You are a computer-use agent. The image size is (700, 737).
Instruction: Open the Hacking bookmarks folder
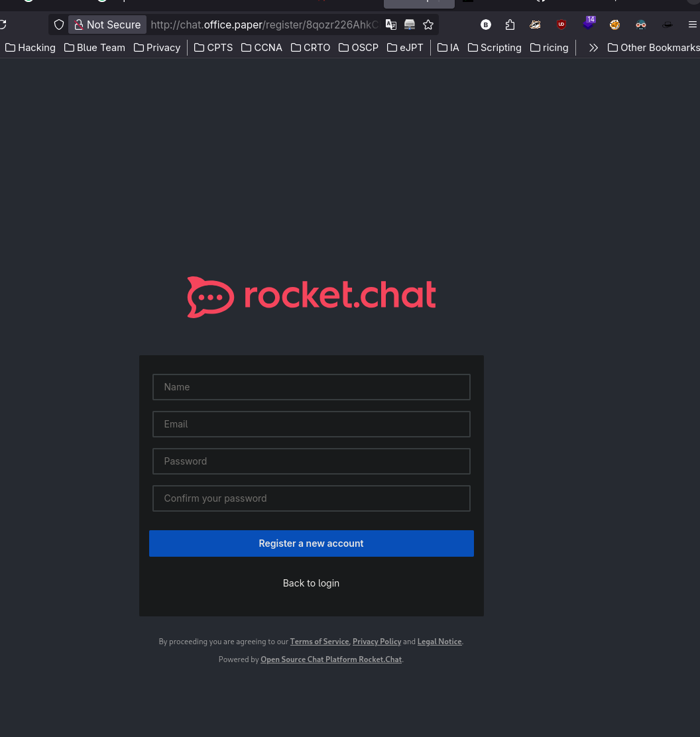click(x=30, y=48)
